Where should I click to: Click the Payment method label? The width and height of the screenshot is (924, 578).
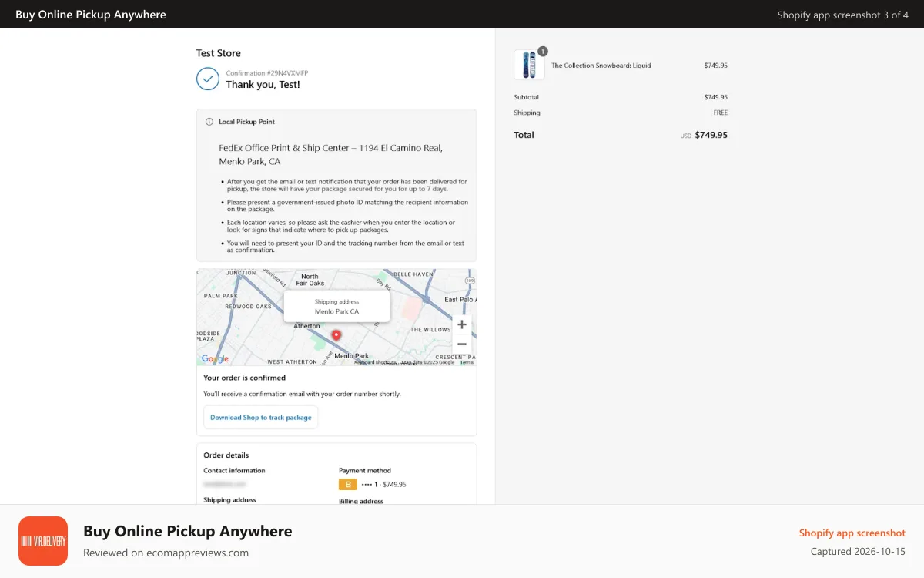click(365, 470)
